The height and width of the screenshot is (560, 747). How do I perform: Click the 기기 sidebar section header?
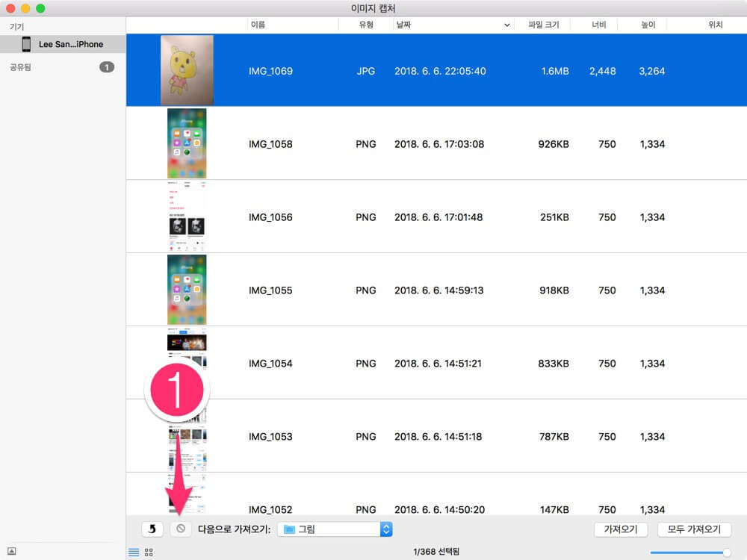(x=16, y=27)
